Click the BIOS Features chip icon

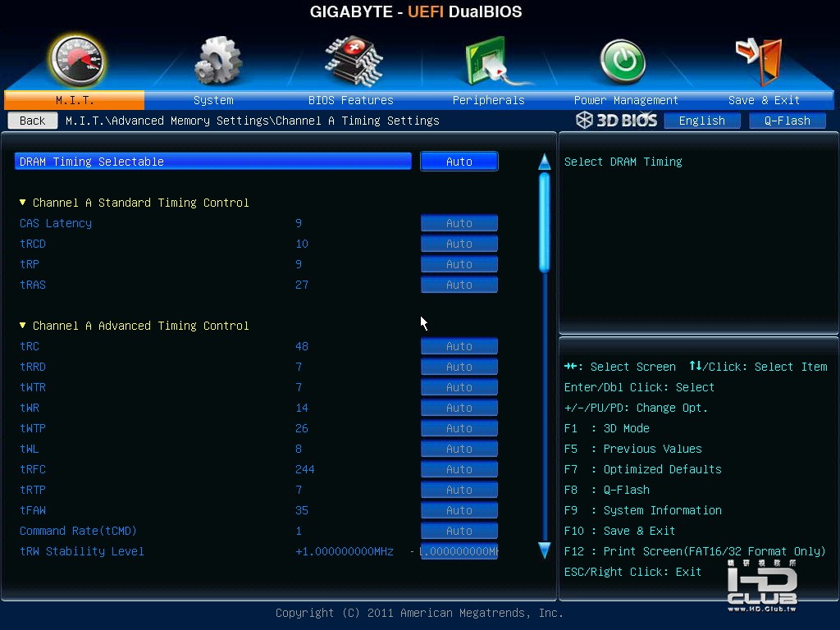pyautogui.click(x=353, y=61)
